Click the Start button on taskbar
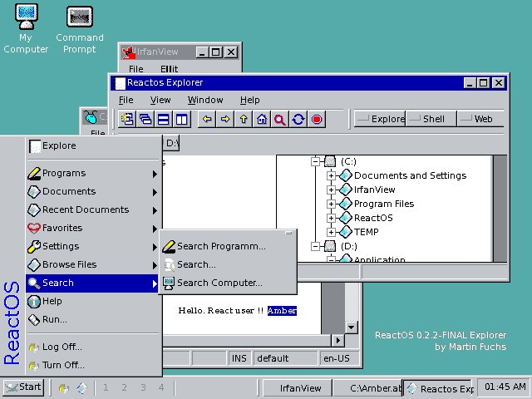 click(23, 387)
